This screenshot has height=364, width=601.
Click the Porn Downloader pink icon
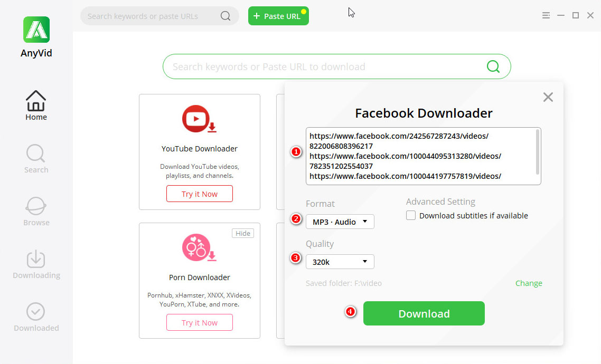tap(199, 247)
